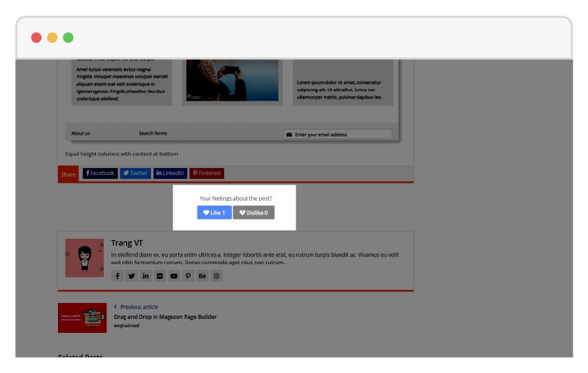The width and height of the screenshot is (588, 373).
Task: Click the author's Flickr icon
Action: tap(160, 276)
